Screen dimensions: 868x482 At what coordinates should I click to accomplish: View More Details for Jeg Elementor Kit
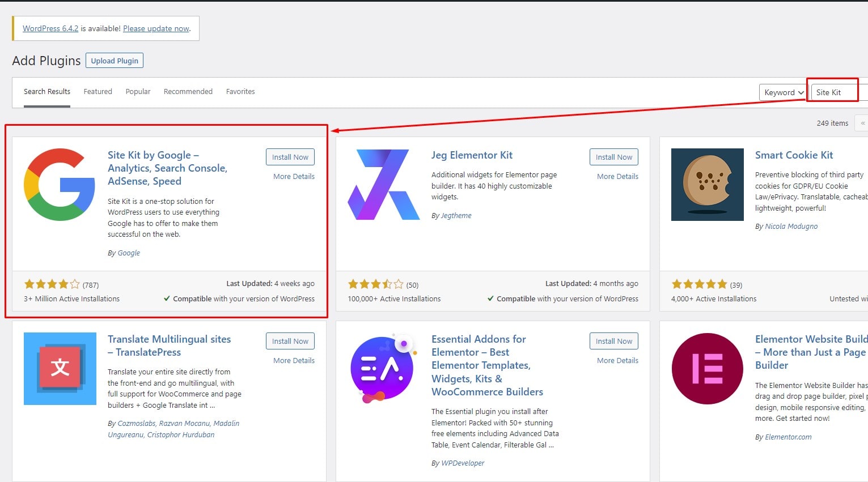coord(617,177)
